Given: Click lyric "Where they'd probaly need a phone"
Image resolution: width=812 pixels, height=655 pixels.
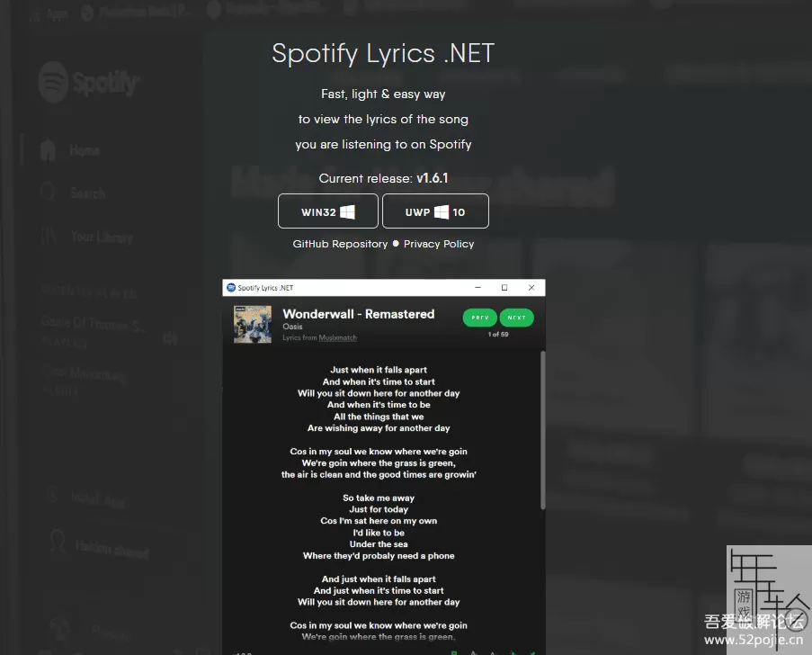Looking at the screenshot, I should [379, 556].
